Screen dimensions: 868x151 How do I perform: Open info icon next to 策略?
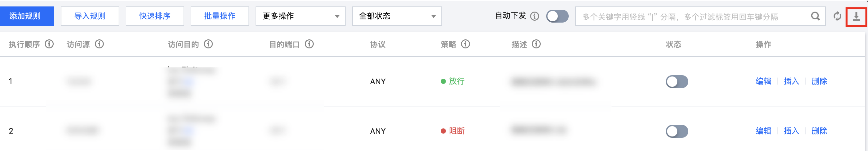pos(465,44)
